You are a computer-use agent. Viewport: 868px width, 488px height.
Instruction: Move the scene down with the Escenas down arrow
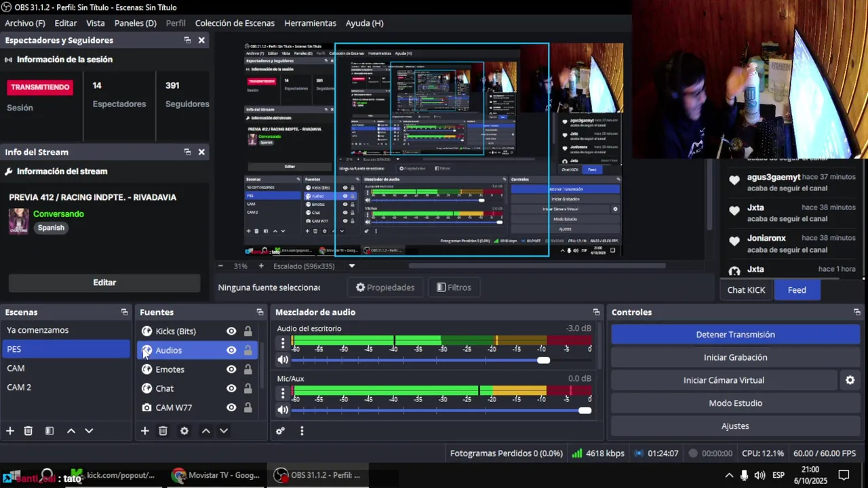tap(89, 431)
